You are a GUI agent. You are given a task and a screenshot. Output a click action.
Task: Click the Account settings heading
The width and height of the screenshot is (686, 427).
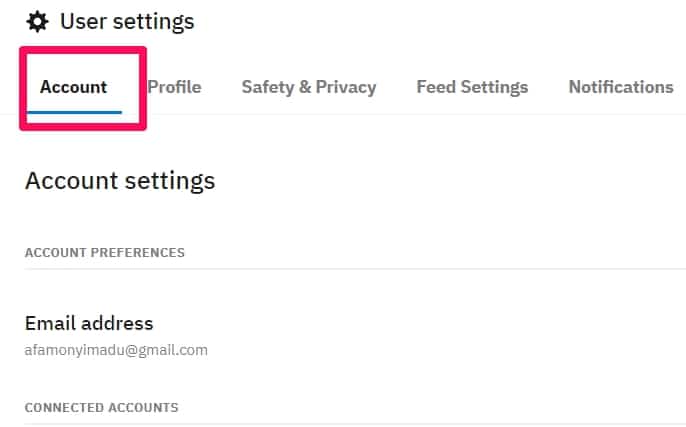click(120, 181)
